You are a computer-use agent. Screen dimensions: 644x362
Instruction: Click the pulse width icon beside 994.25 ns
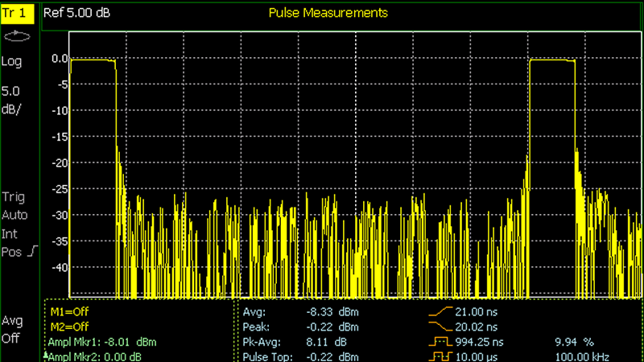[x=442, y=342]
